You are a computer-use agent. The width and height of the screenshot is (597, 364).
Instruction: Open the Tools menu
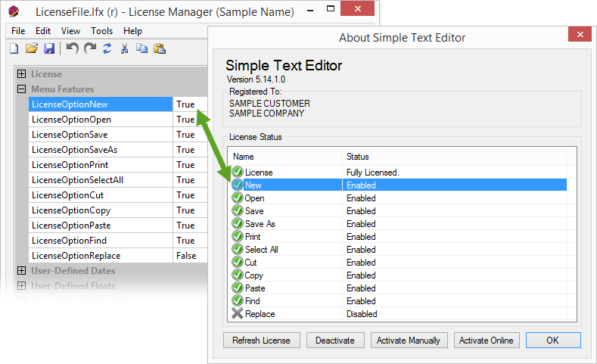tap(101, 31)
